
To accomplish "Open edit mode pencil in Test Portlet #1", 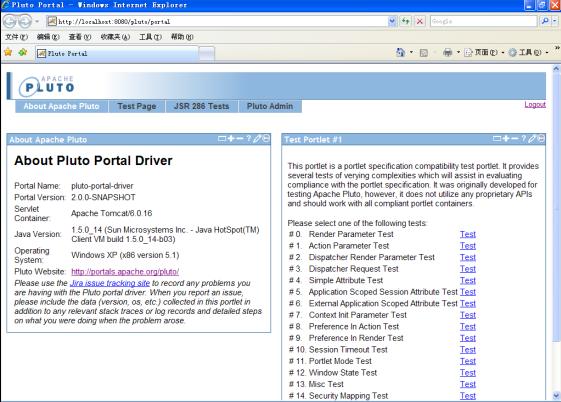I will pyautogui.click(x=532, y=138).
